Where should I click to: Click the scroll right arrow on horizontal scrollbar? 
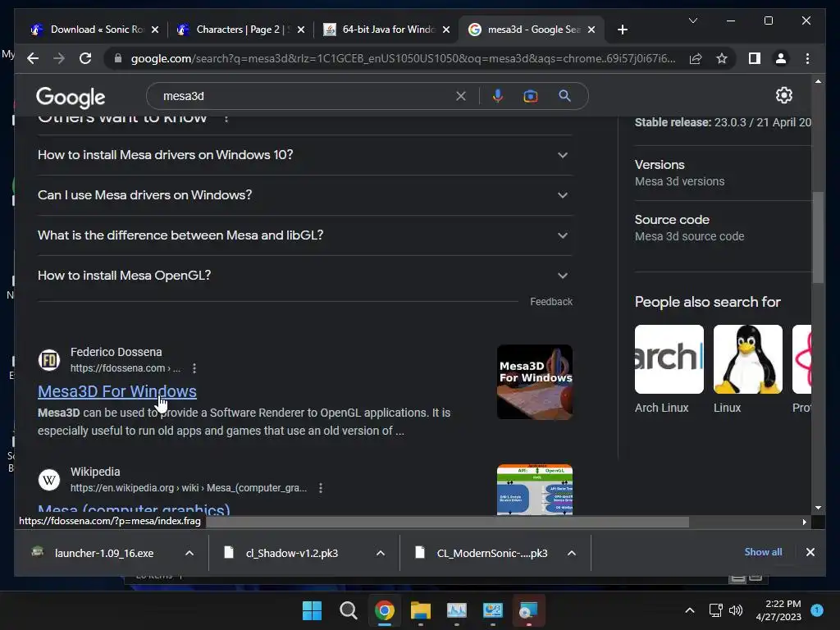click(x=804, y=522)
